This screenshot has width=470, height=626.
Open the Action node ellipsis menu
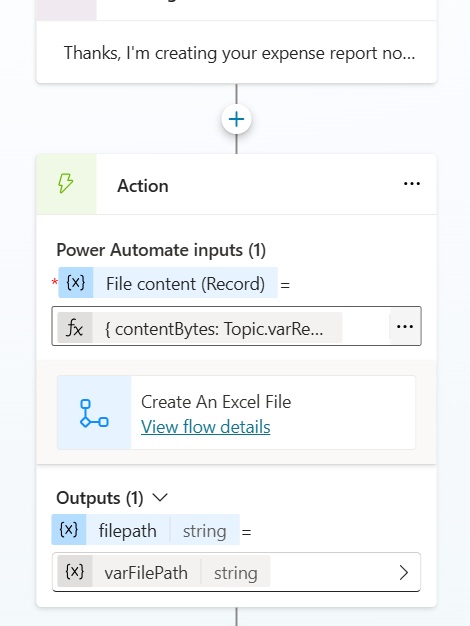point(412,184)
